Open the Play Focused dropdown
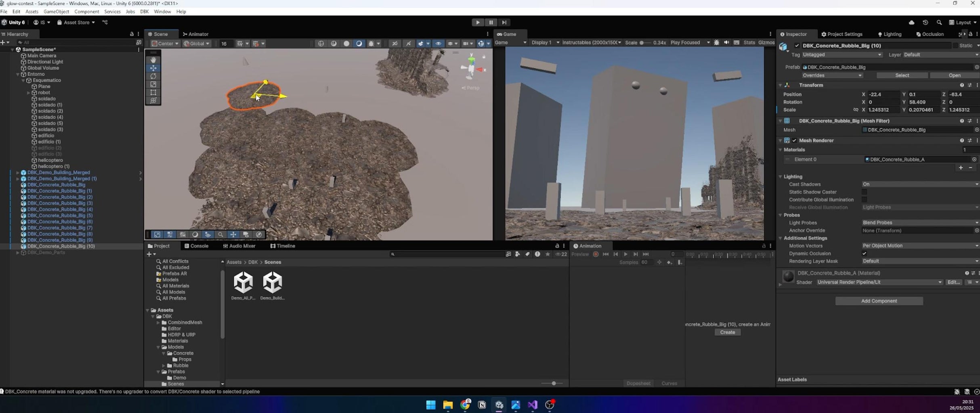This screenshot has width=980, height=413. coord(690,42)
